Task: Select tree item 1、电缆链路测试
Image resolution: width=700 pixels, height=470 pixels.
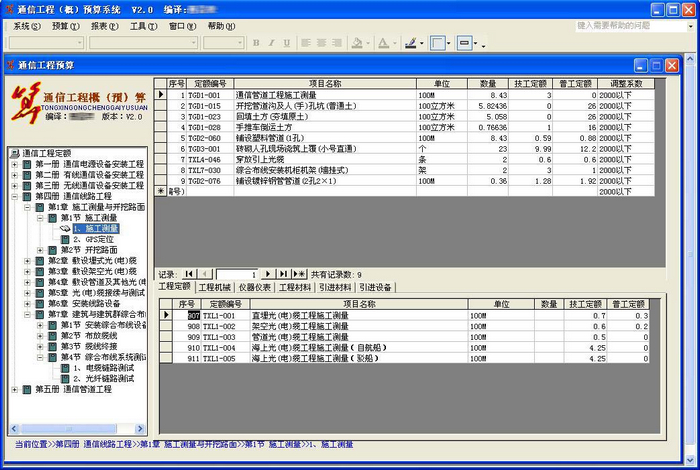Action: coord(104,368)
